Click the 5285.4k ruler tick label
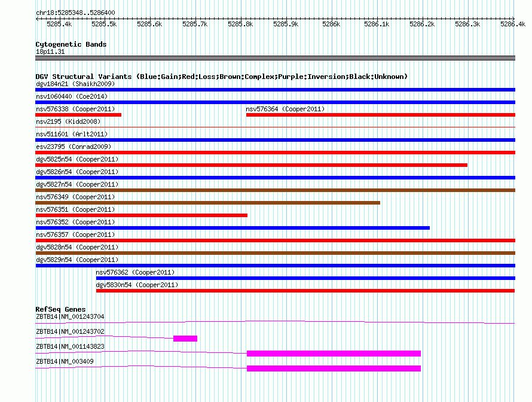Viewport: 532px width, 402px height. click(x=59, y=24)
